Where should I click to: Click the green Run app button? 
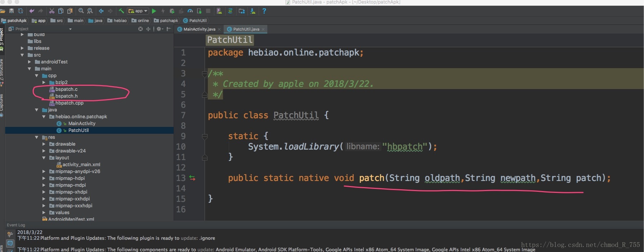pos(154,11)
